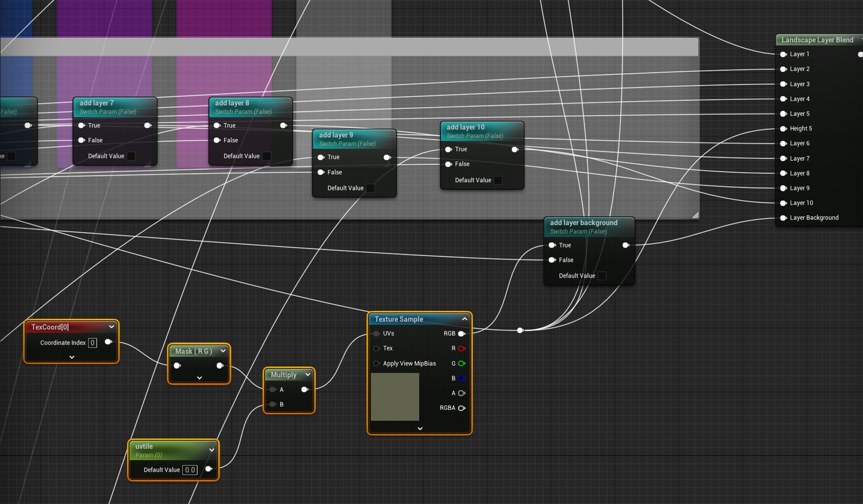
Task: Click Texture Sample RGB output pin
Action: coord(461,334)
